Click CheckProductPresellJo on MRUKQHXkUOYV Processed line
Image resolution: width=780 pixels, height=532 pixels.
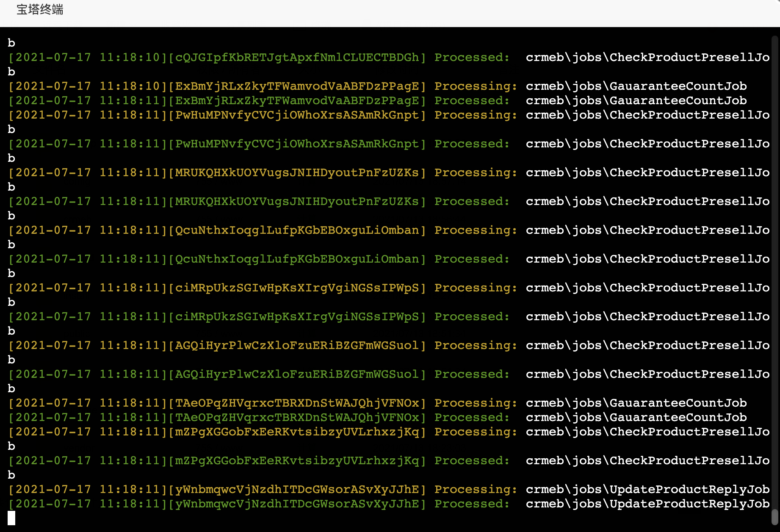[x=689, y=202]
